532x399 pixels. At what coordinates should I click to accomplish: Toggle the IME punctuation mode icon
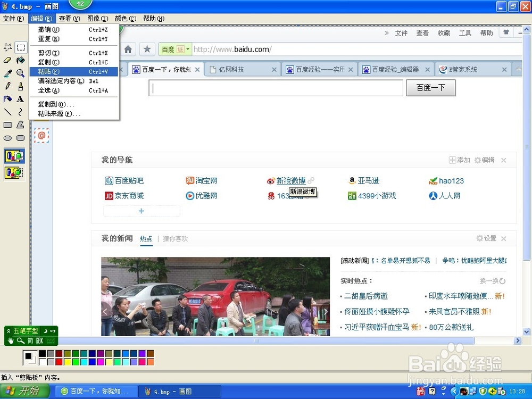[x=53, y=331]
